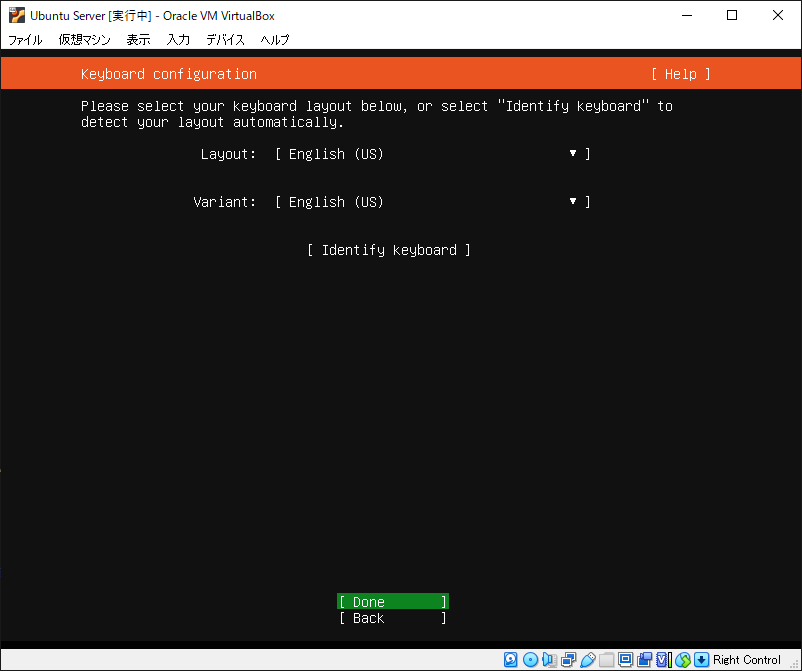Click the shared folders status icon
802x671 pixels.
607,660
